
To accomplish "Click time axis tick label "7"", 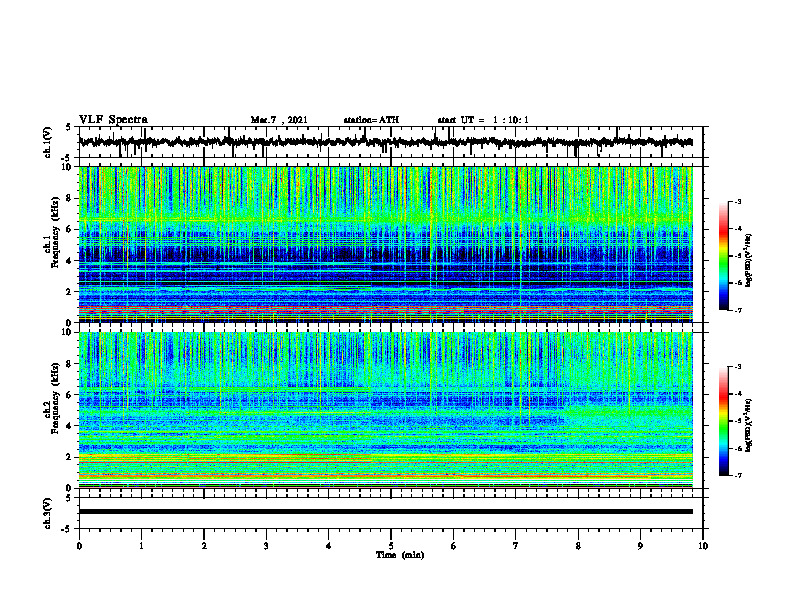I will tap(516, 546).
